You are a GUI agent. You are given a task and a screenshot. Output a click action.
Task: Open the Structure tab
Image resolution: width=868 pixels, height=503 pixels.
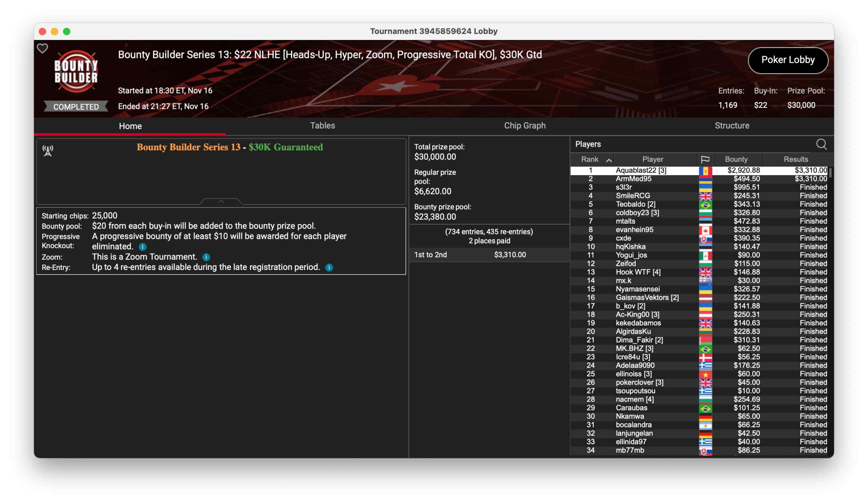click(x=732, y=125)
